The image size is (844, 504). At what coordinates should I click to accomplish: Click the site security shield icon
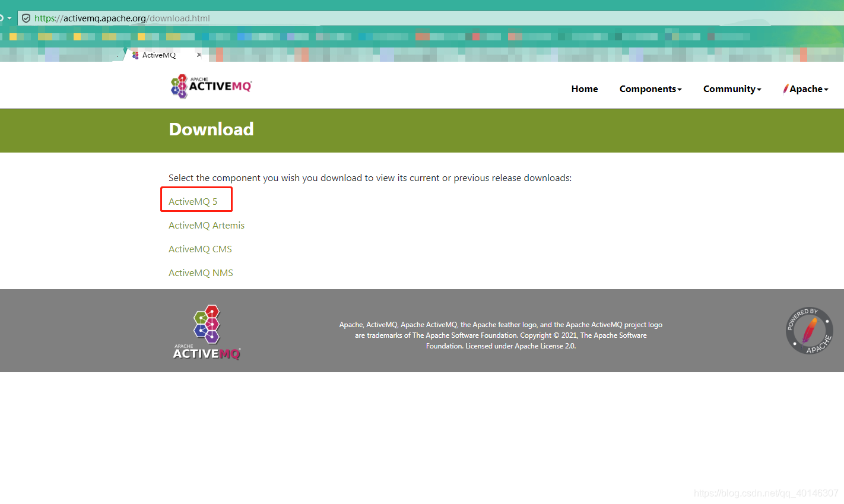pyautogui.click(x=26, y=18)
